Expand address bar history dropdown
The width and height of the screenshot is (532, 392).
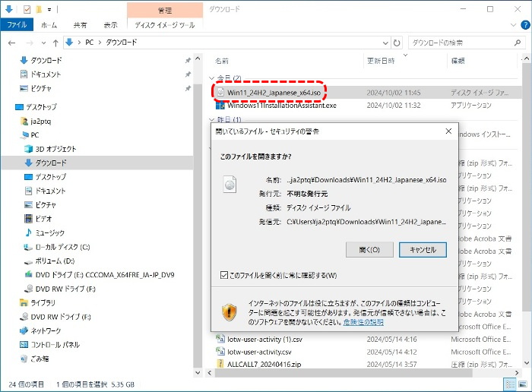coord(385,43)
